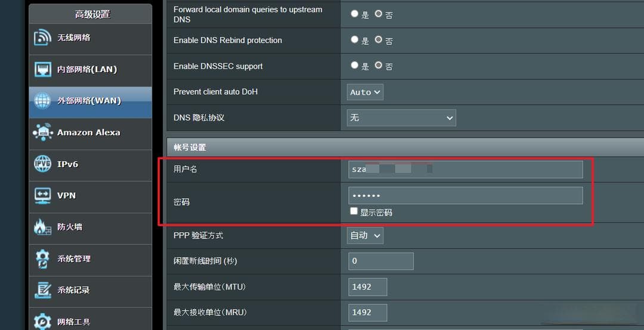Select 是 for Forward local domain queries
Screen dimensions: 644x330
[x=354, y=14]
